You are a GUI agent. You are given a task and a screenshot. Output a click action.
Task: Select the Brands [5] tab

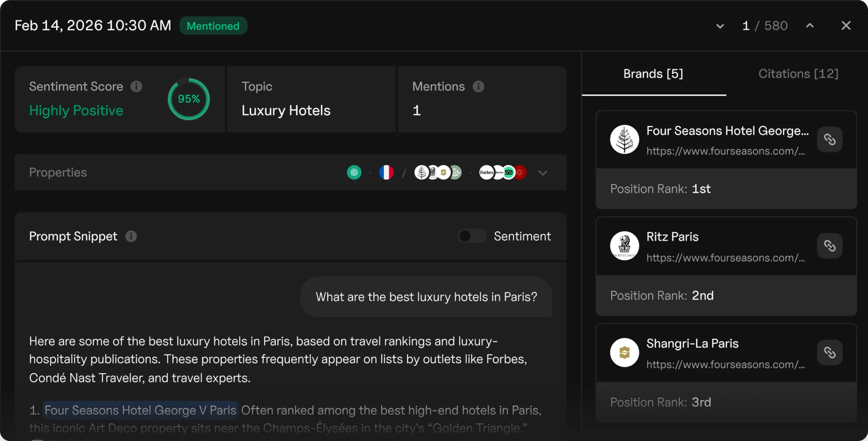click(x=653, y=74)
